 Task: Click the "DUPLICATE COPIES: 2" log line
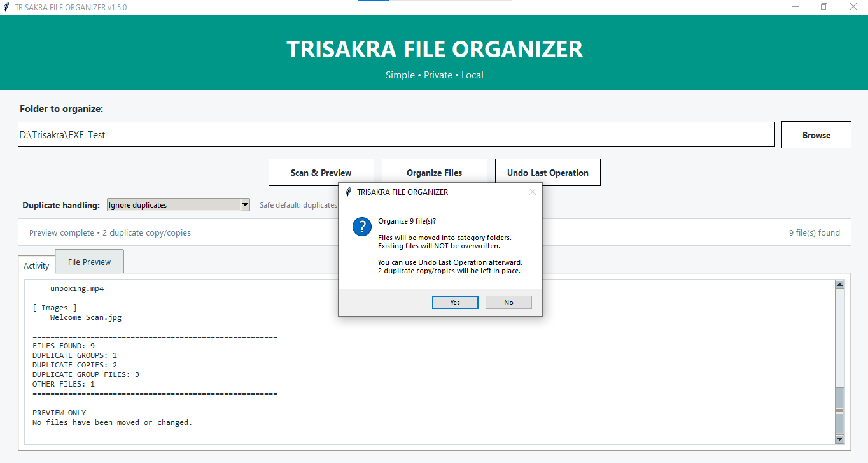[75, 365]
